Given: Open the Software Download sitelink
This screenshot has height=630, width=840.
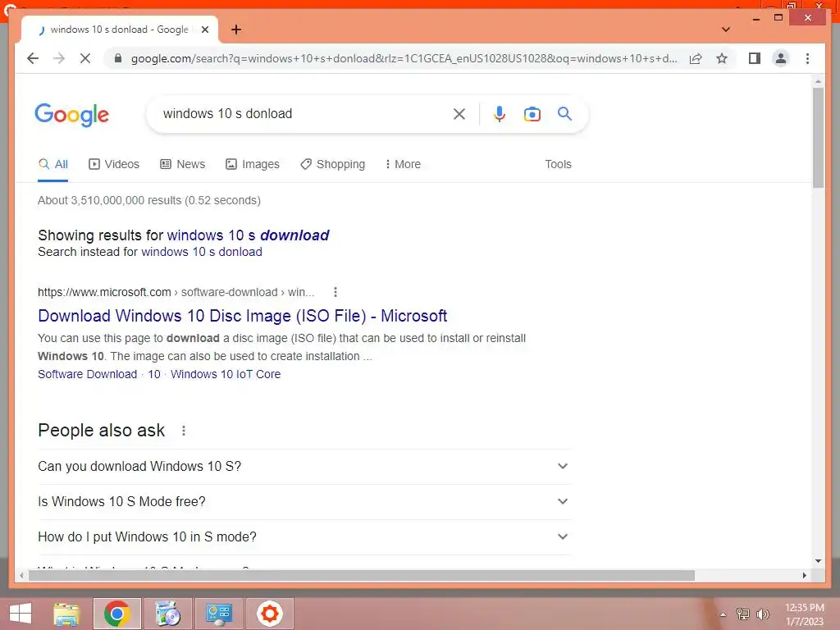Looking at the screenshot, I should click(87, 374).
